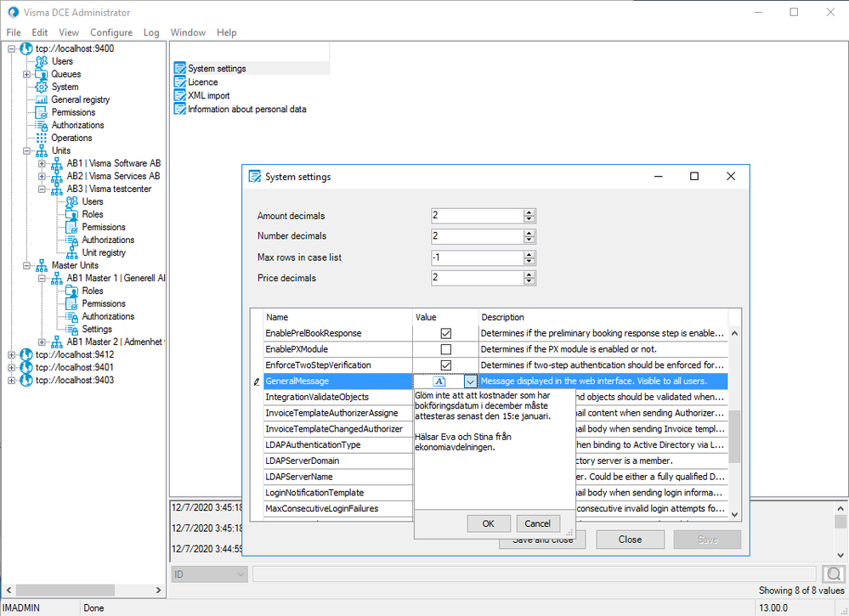This screenshot has width=849, height=616.
Task: Click OK in the message editor popup
Action: (489, 523)
